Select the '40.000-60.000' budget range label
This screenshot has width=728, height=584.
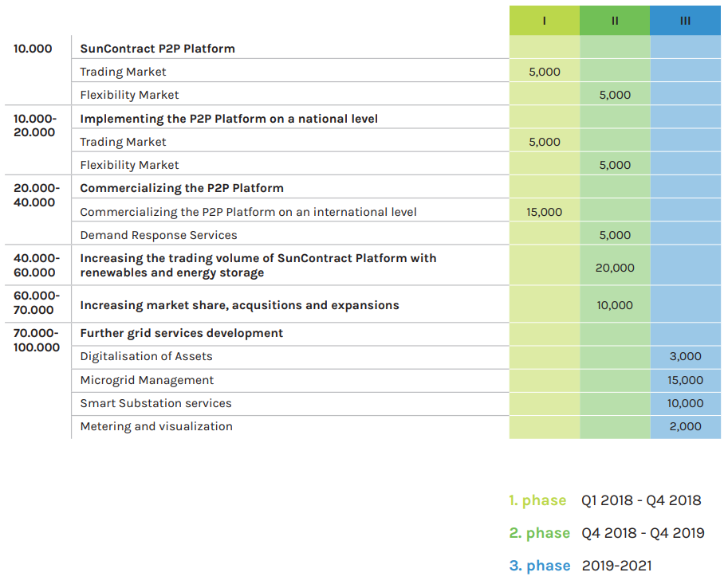pyautogui.click(x=37, y=265)
